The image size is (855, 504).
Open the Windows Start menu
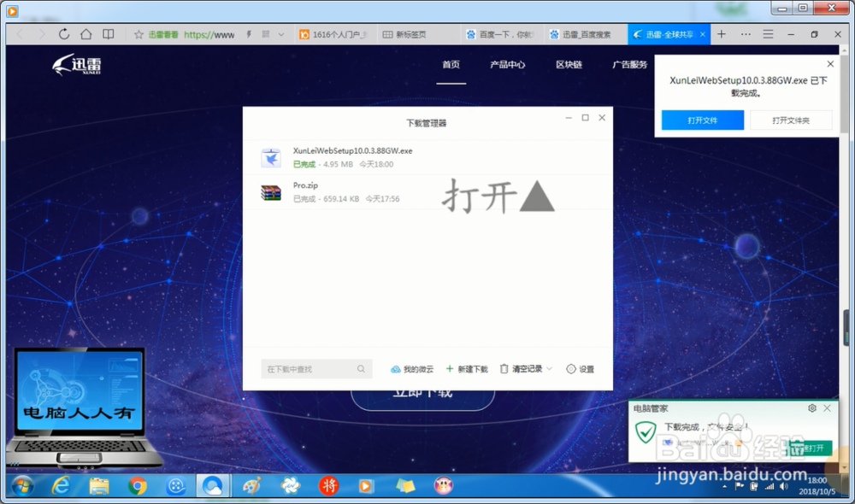22,485
